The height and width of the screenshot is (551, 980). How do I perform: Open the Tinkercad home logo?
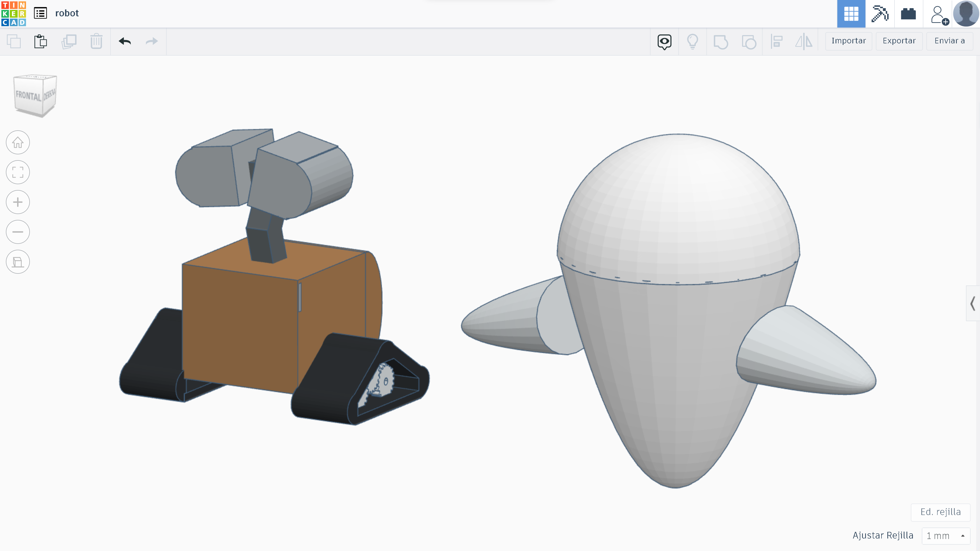point(14,13)
